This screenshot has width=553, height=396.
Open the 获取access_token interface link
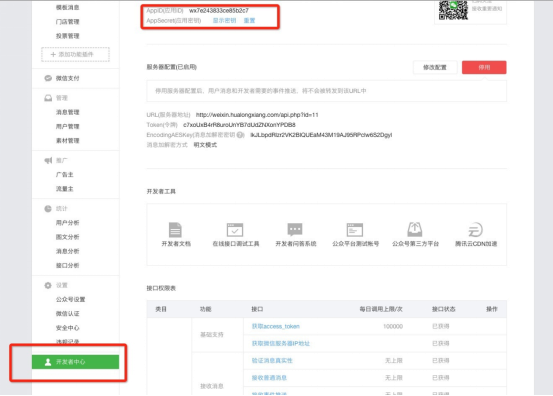275,327
